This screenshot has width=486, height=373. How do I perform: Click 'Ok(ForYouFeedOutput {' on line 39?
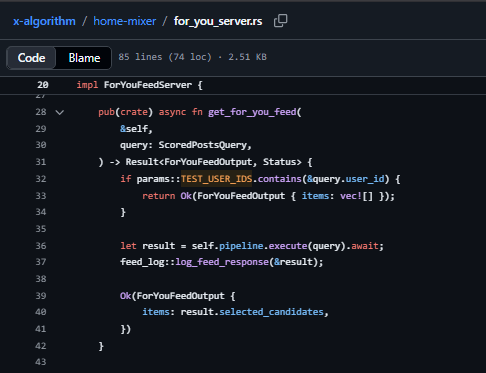[178, 296]
